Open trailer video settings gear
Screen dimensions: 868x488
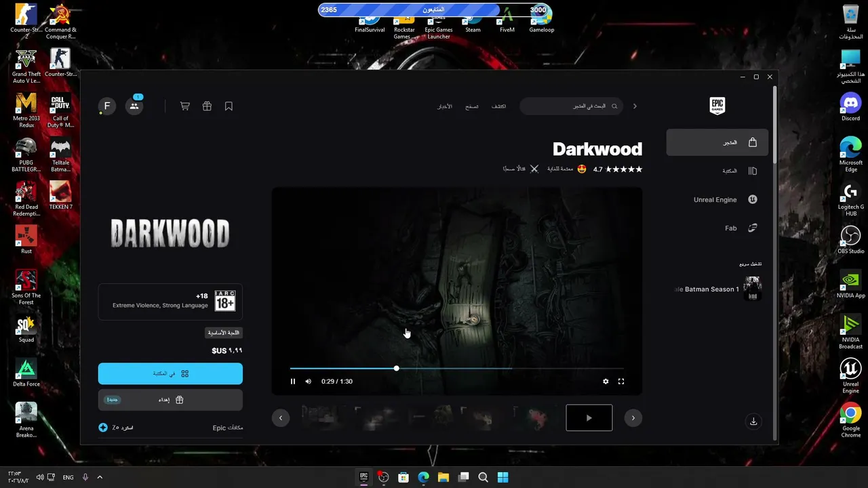point(606,382)
